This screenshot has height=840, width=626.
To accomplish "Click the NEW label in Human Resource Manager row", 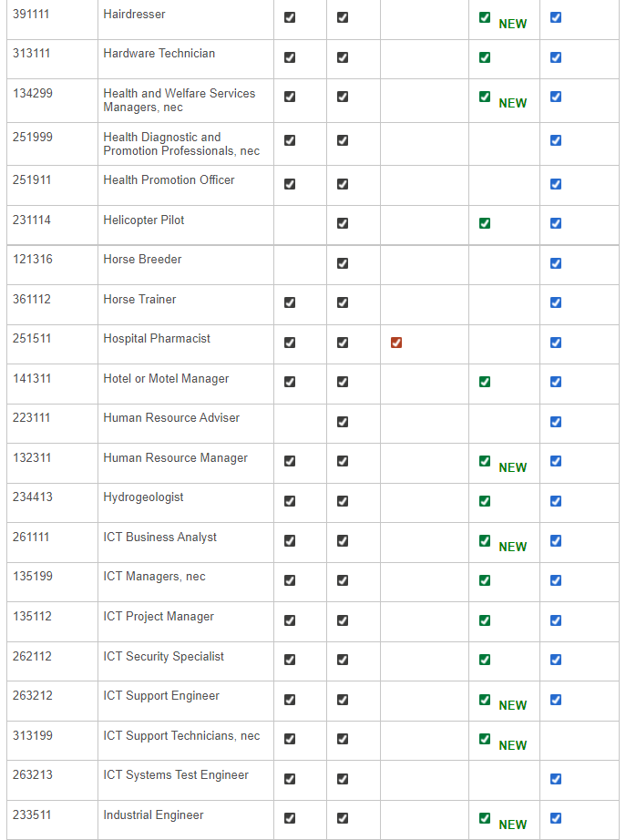I will pos(512,467).
